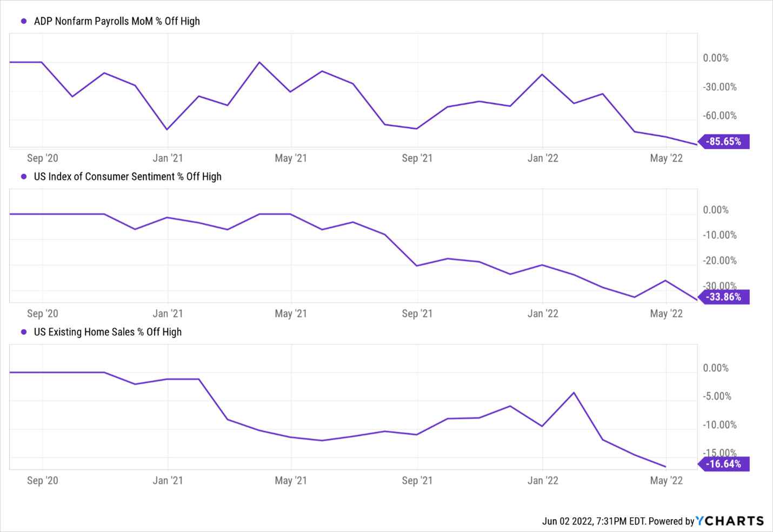Click the -85.65% value flag
773x532 pixels.
point(724,142)
